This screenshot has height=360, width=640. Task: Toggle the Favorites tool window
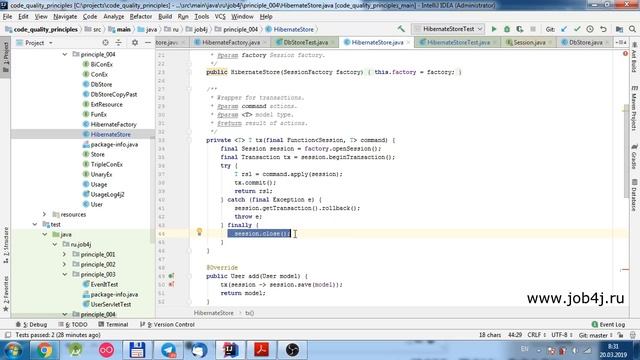point(6,294)
